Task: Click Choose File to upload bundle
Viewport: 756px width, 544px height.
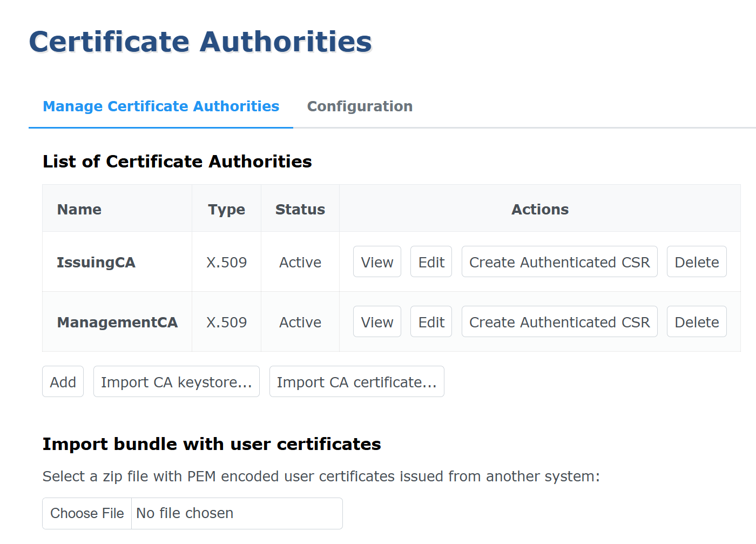Action: point(87,513)
